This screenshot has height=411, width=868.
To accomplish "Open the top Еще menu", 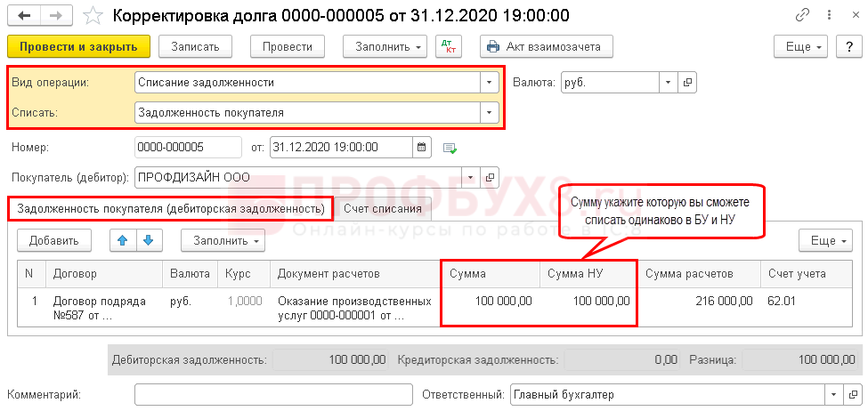I will pos(801,46).
